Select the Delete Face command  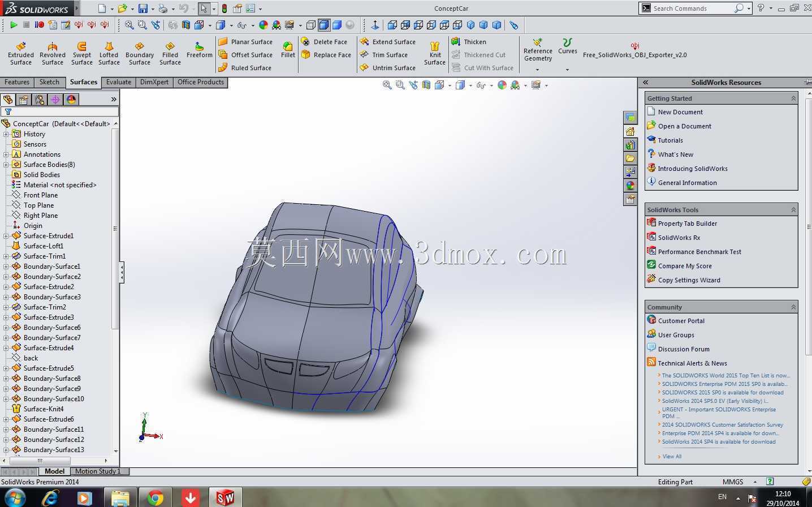click(325, 42)
